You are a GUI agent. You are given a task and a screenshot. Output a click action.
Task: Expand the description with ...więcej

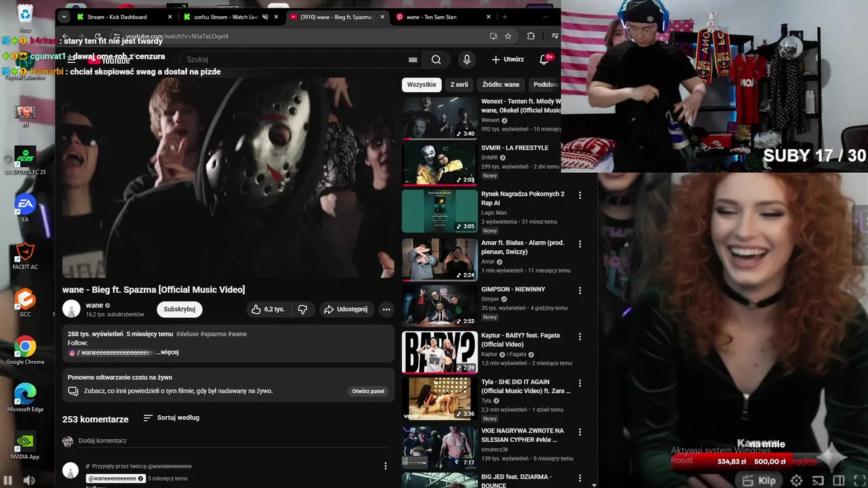pyautogui.click(x=167, y=352)
